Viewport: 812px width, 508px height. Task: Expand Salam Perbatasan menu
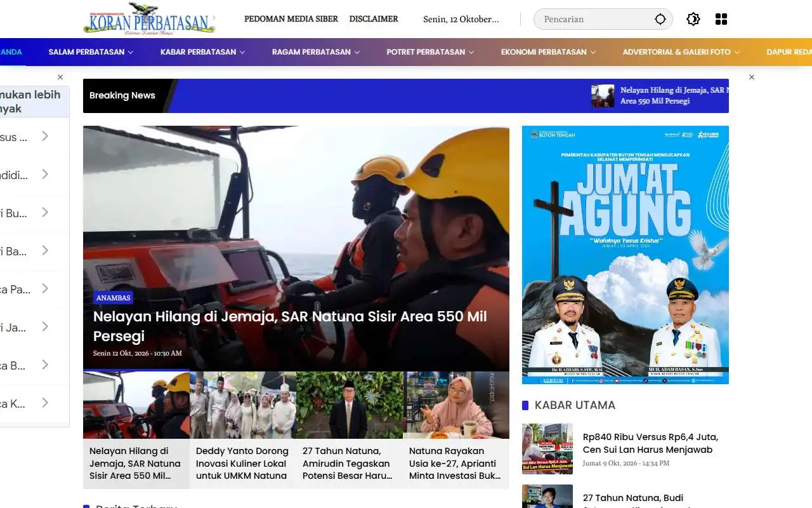pyautogui.click(x=91, y=52)
